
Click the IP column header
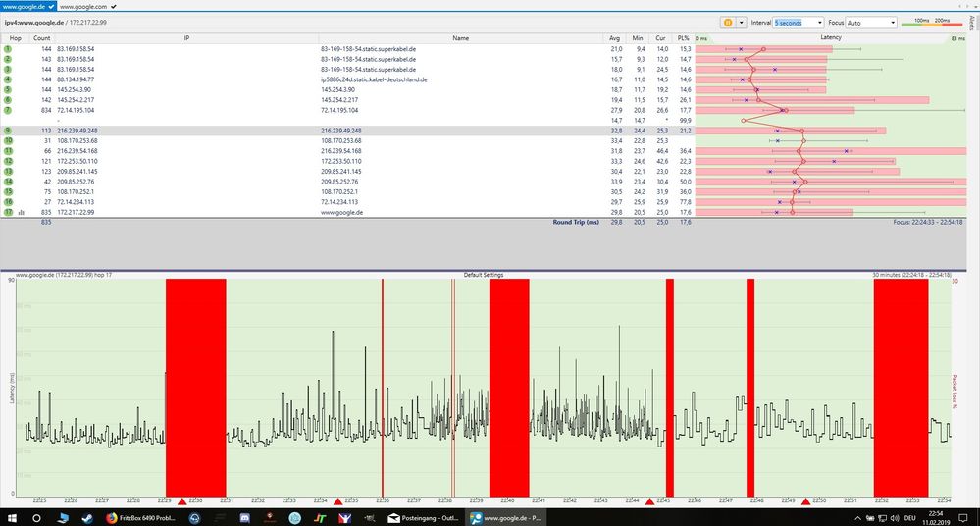point(186,38)
